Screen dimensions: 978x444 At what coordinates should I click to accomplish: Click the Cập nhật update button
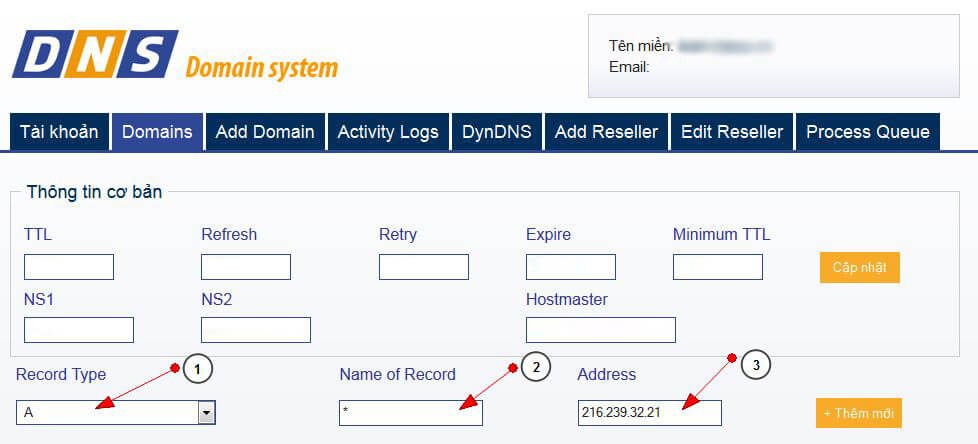click(859, 268)
